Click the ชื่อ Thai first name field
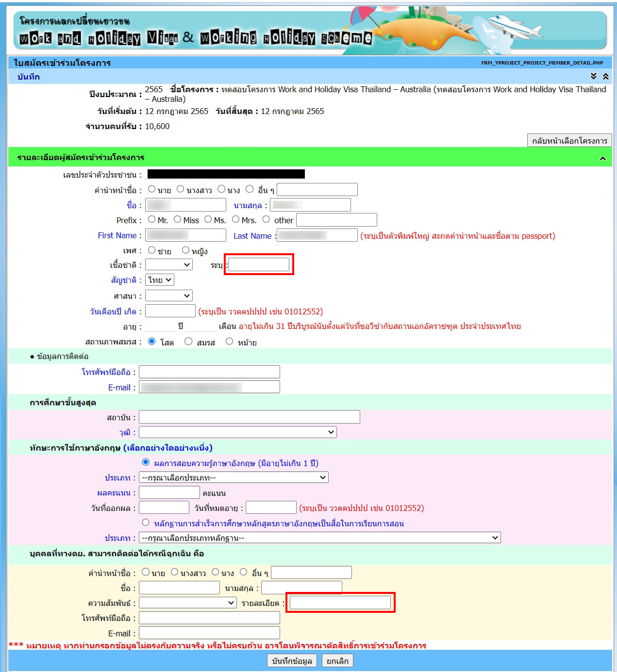617x672 pixels. point(185,205)
